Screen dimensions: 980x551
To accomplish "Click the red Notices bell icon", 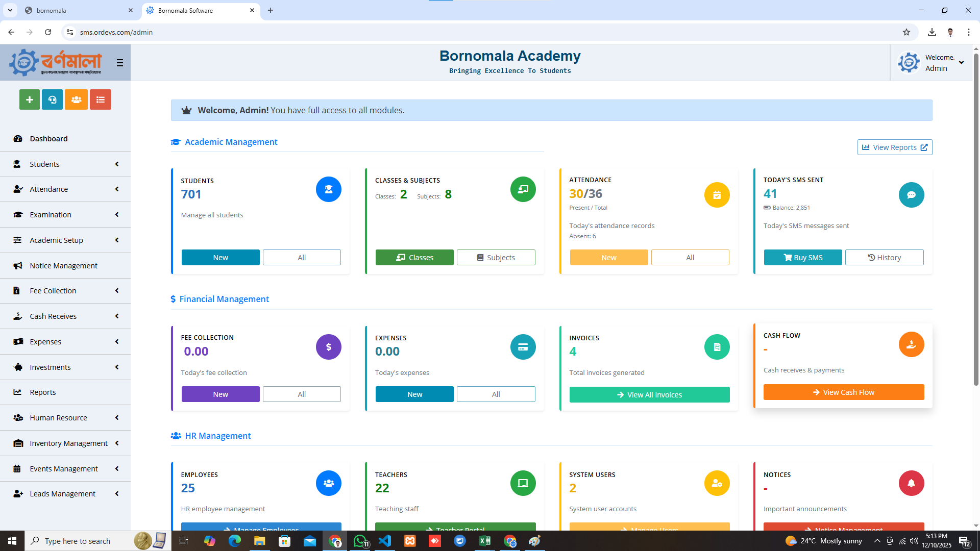I will pos(911,483).
